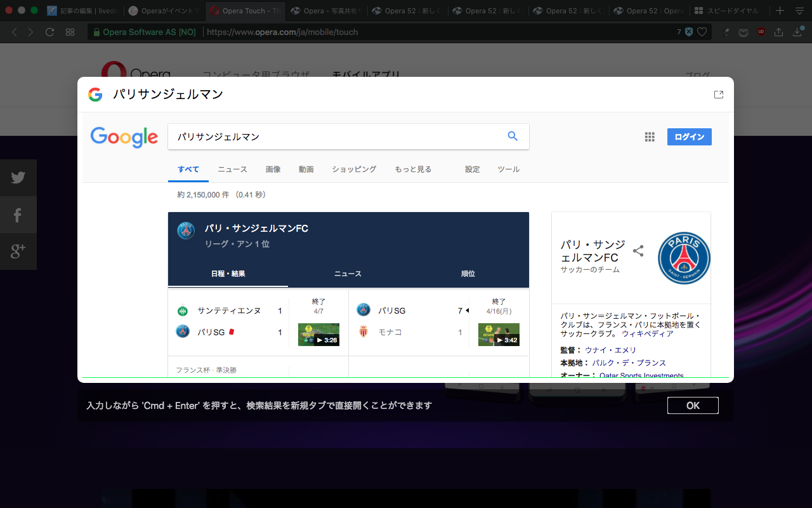The image size is (812, 508).
Task: Play the 3:26 match highlight video
Action: point(318,335)
